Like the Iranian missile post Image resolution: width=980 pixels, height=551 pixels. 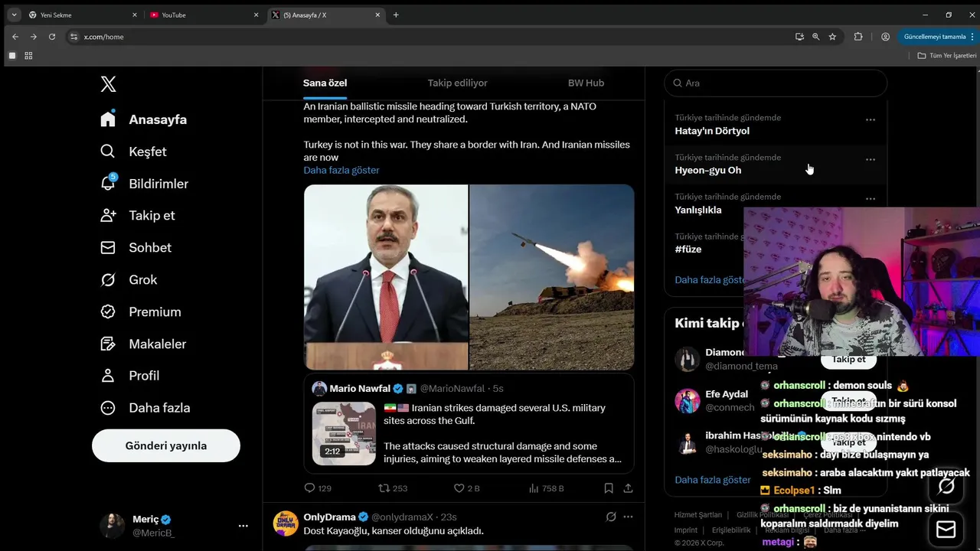459,488
